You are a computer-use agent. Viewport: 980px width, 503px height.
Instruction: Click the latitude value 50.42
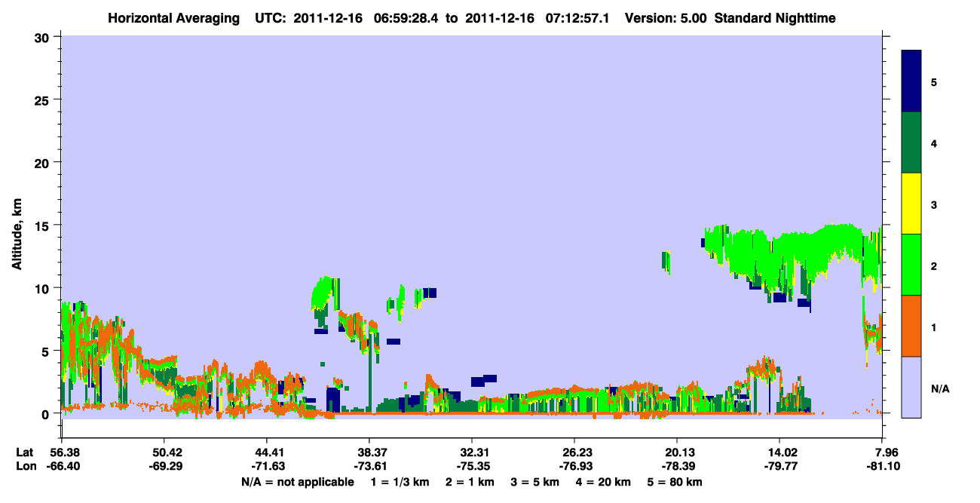tap(164, 452)
